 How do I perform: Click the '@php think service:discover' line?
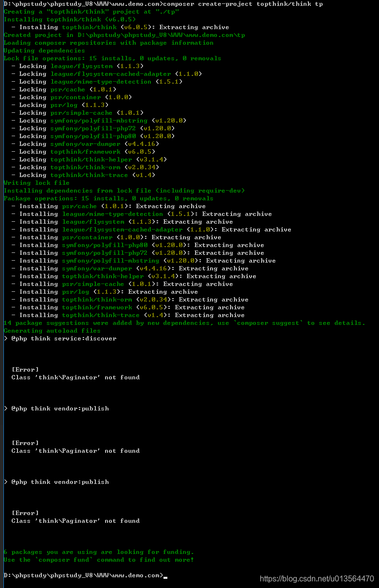pos(60,339)
